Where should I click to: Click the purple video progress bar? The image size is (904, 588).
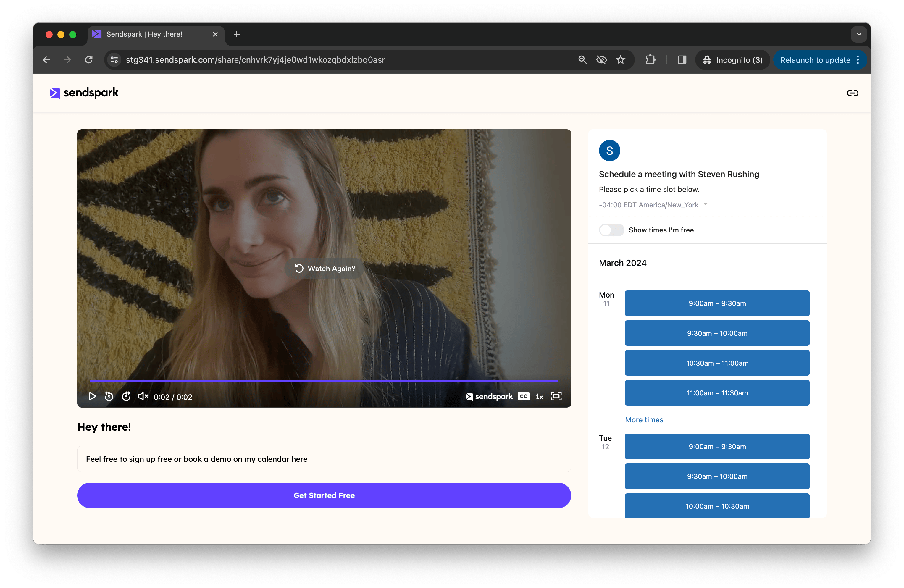click(x=324, y=381)
